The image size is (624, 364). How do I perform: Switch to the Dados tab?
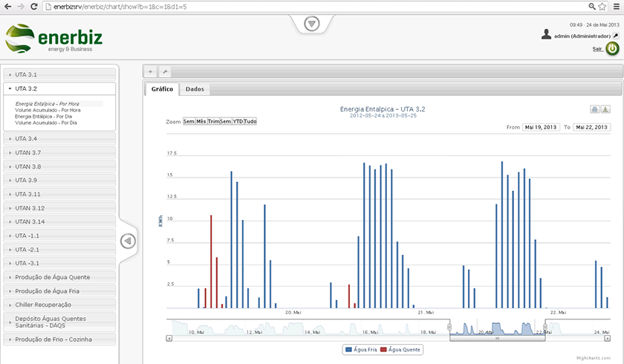click(x=195, y=89)
